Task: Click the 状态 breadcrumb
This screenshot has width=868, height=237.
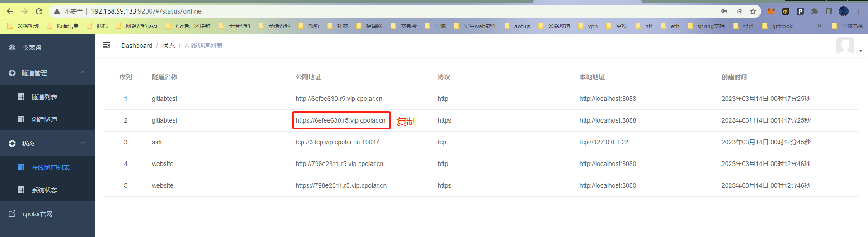Action: tap(168, 46)
